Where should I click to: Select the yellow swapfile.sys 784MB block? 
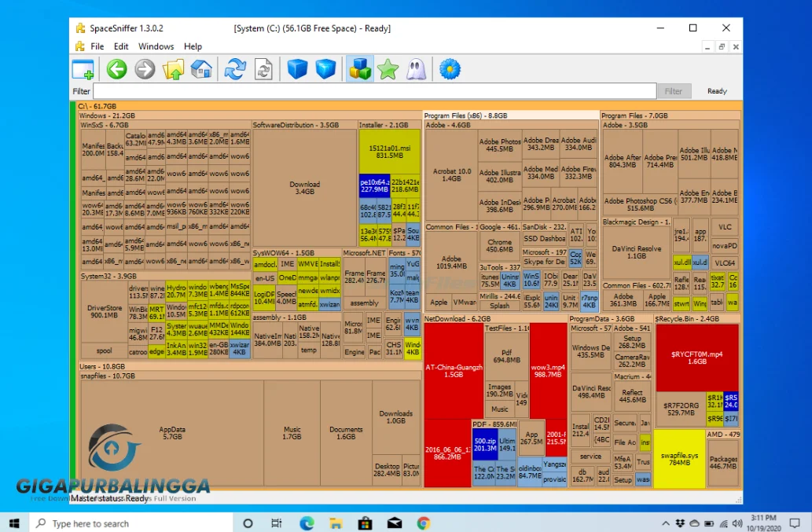679,459
